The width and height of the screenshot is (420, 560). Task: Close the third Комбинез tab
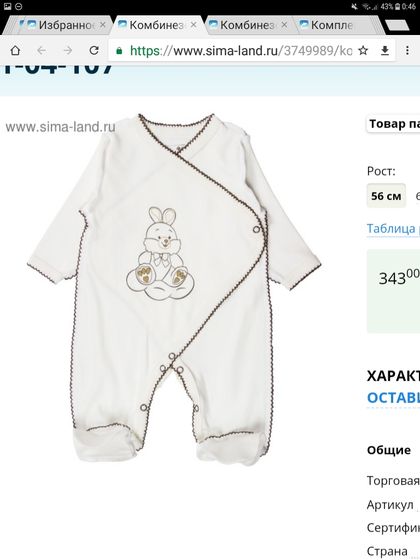[x=284, y=25]
